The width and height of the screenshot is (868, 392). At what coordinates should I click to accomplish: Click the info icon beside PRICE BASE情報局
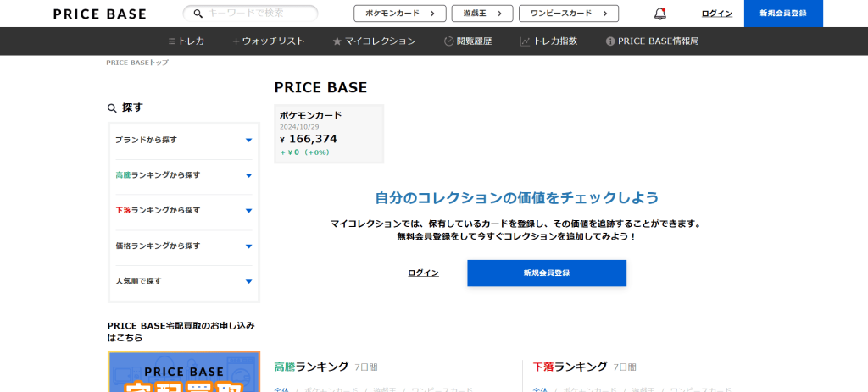[610, 41]
